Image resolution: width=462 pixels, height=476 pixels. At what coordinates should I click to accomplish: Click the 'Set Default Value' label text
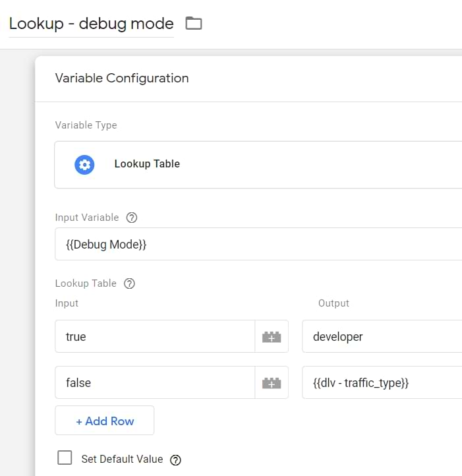click(x=122, y=459)
